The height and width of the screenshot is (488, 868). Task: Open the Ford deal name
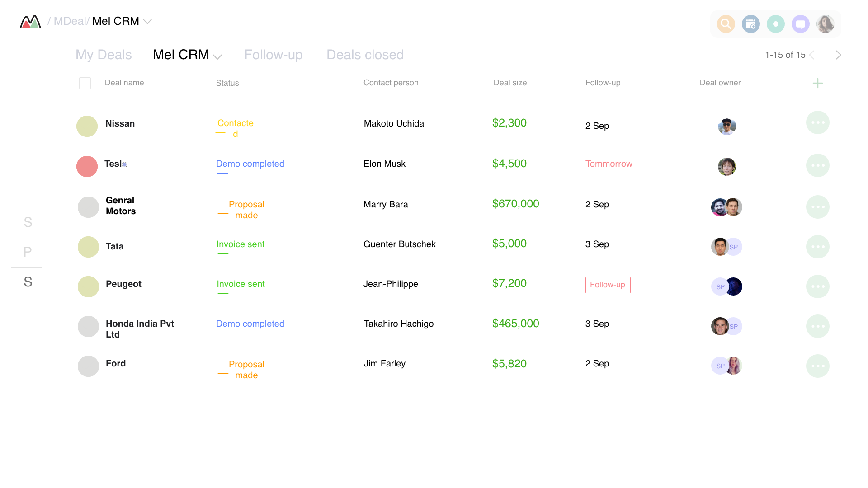tap(116, 364)
